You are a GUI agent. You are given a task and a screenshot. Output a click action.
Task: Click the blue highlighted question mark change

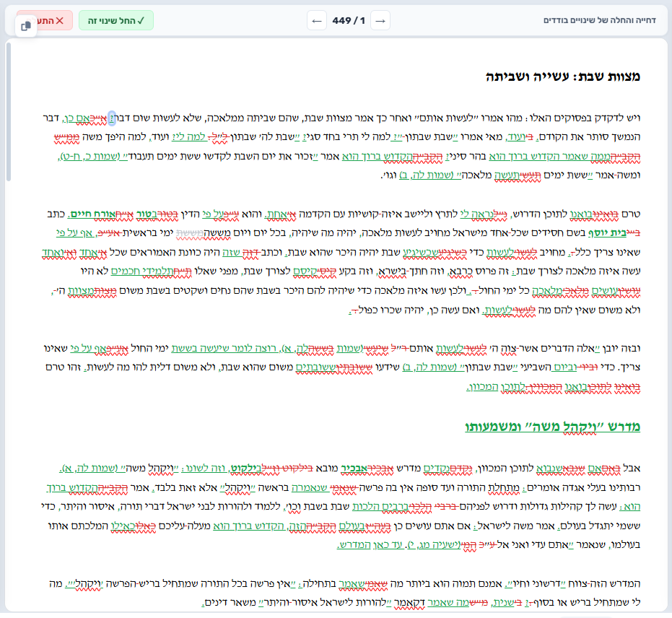[x=112, y=118]
